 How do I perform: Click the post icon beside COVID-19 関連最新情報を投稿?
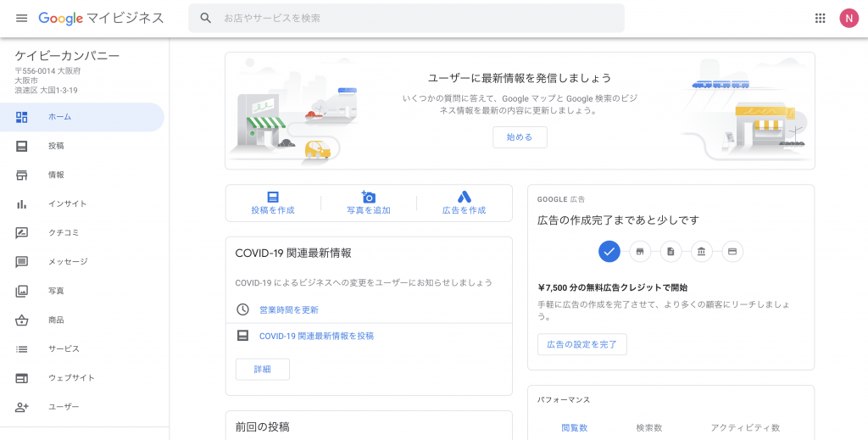[x=242, y=336]
